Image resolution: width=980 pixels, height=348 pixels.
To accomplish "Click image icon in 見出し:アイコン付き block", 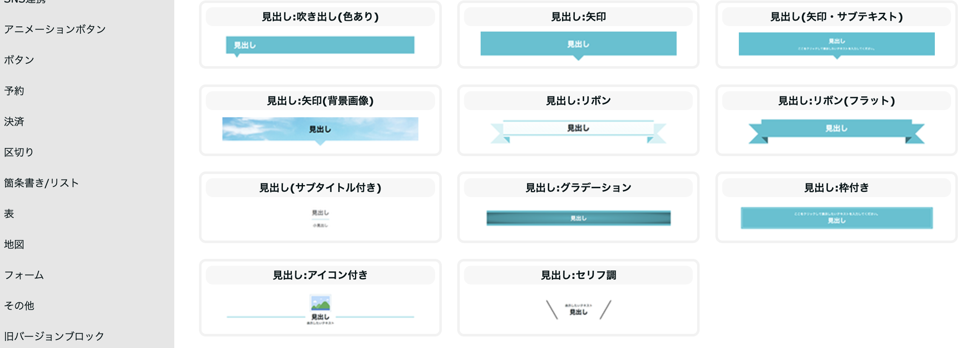I will pos(320,303).
